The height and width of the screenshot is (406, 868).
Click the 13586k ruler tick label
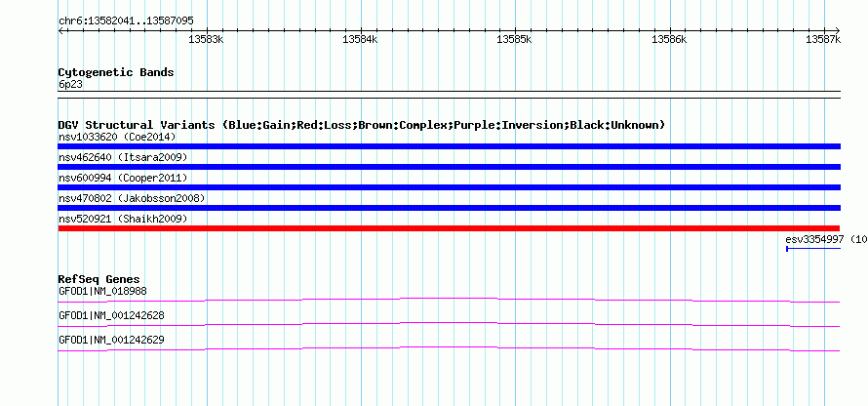(x=669, y=39)
